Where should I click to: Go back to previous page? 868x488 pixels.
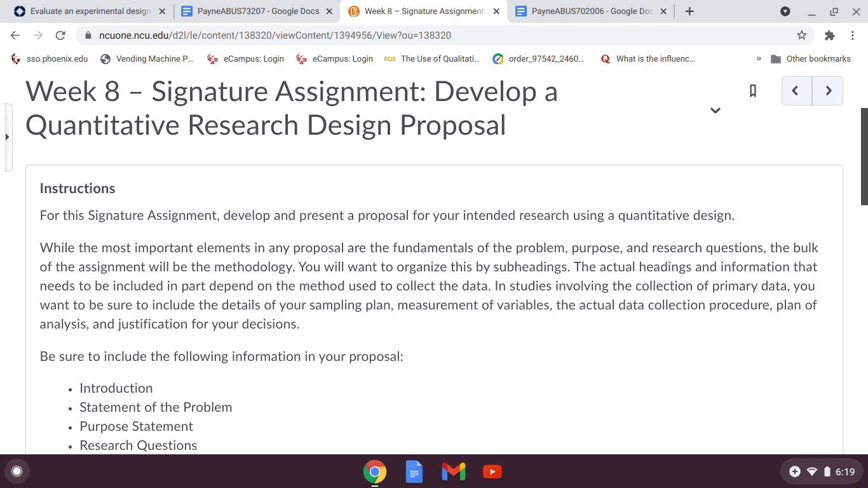point(15,35)
